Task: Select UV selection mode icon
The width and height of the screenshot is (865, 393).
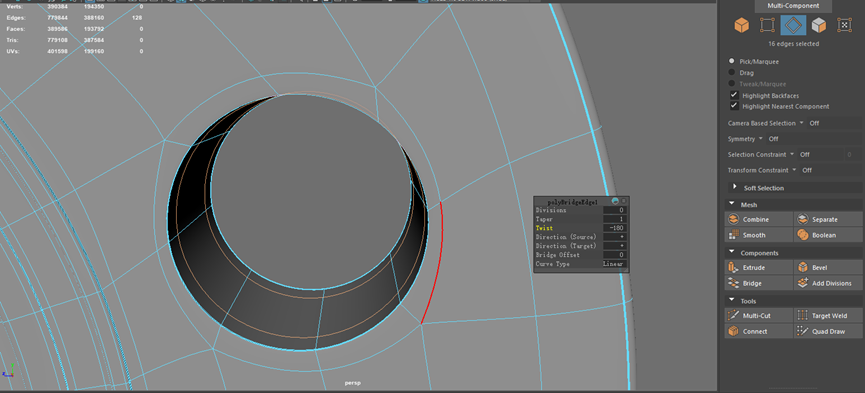Action: pyautogui.click(x=844, y=25)
